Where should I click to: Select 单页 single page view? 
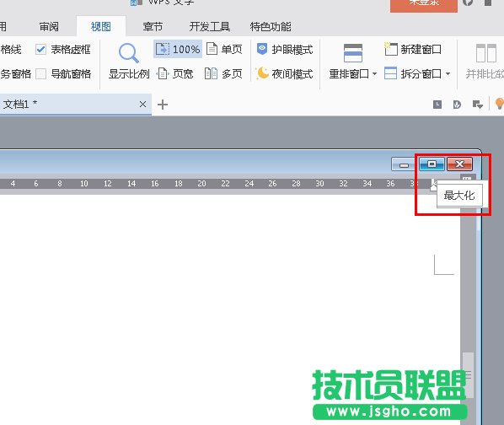(223, 49)
